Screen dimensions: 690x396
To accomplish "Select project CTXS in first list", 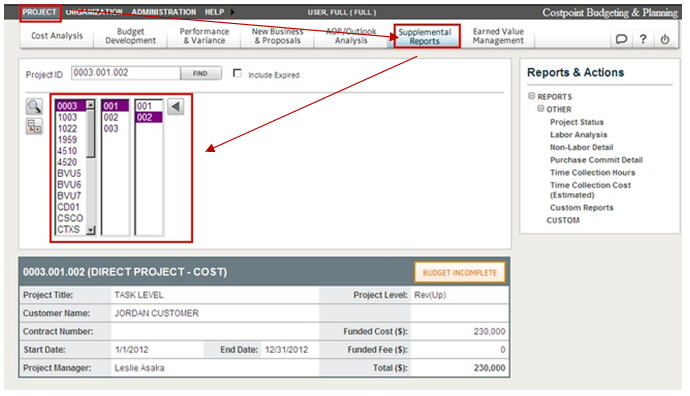I will [70, 229].
